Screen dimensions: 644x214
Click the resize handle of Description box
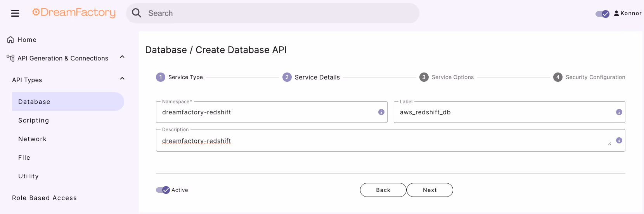point(610,144)
